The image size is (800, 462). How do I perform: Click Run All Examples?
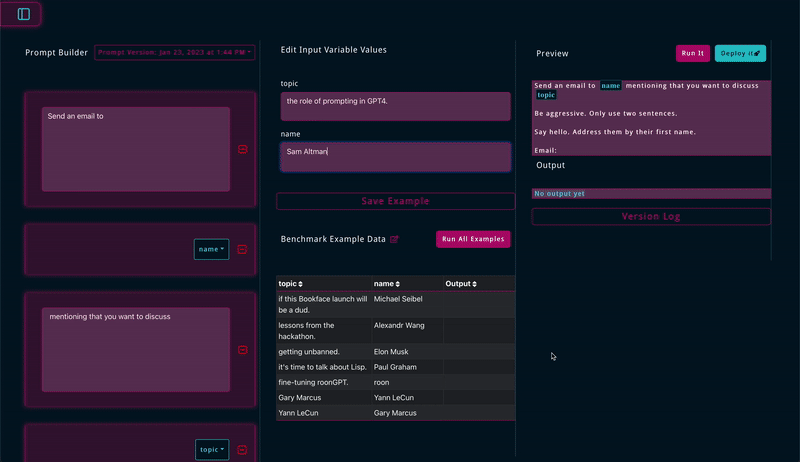click(473, 240)
